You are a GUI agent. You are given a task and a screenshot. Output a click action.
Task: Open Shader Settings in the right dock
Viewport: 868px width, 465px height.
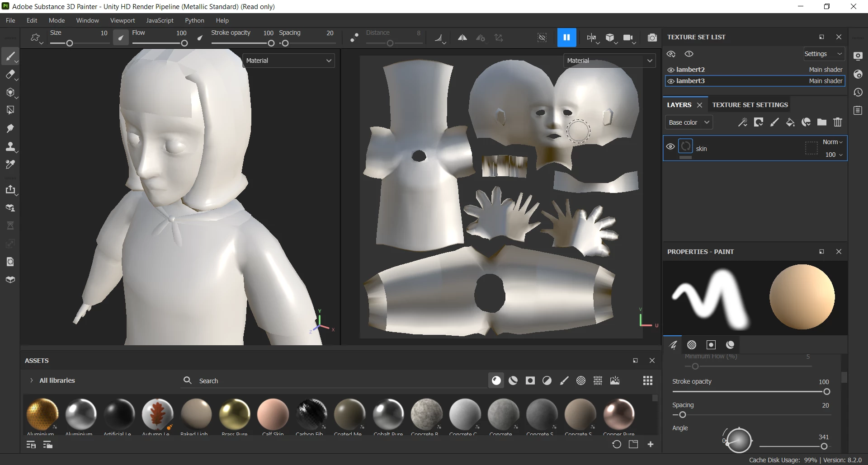858,74
